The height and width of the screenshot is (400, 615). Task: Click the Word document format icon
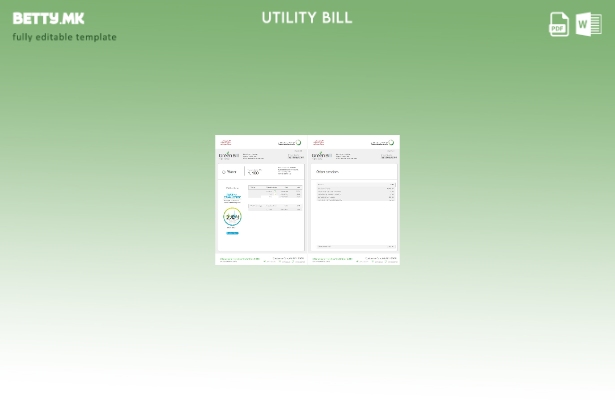tap(588, 24)
